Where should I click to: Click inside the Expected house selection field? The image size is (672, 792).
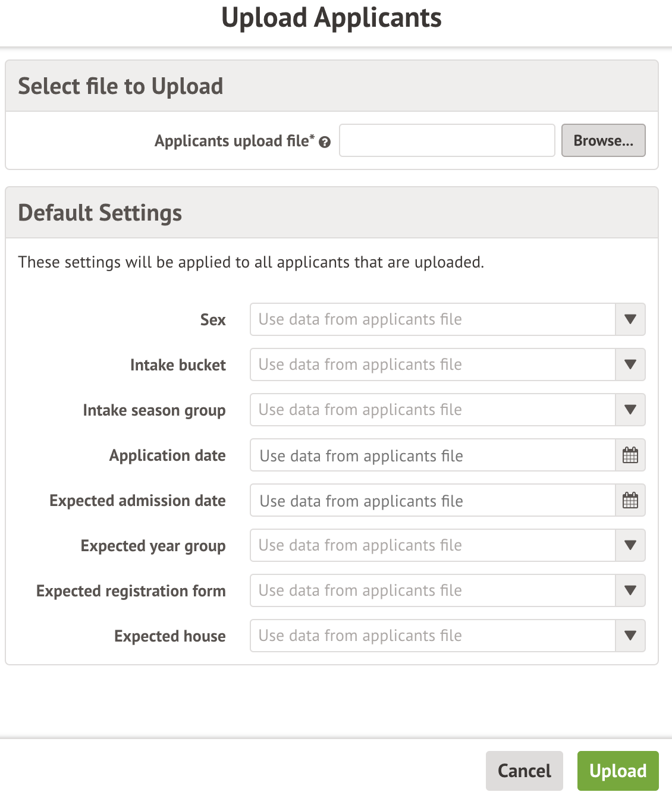pyautogui.click(x=432, y=636)
